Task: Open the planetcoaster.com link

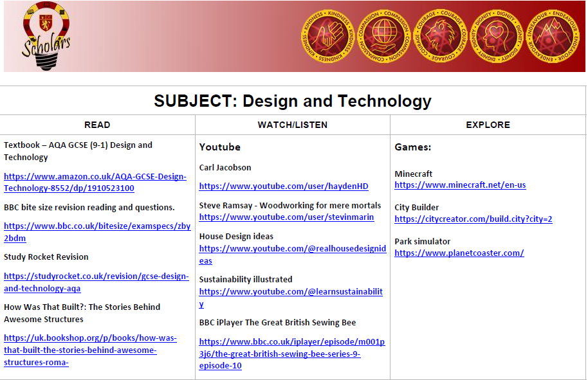Action: pyautogui.click(x=459, y=253)
